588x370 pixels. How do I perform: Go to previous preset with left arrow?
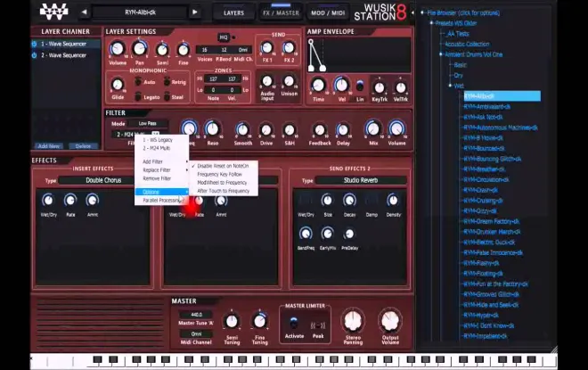pyautogui.click(x=84, y=12)
